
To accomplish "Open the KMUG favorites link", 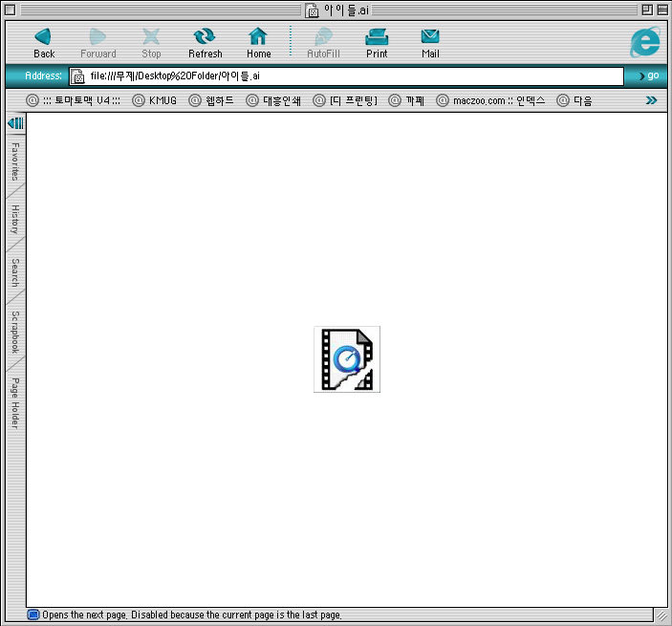I will tap(154, 100).
